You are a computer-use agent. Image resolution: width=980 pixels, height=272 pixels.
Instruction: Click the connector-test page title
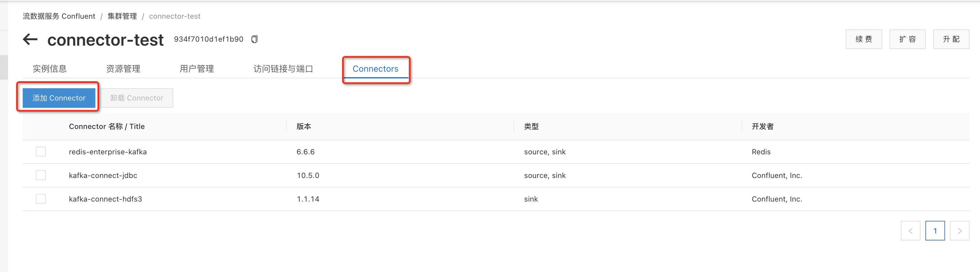[105, 40]
